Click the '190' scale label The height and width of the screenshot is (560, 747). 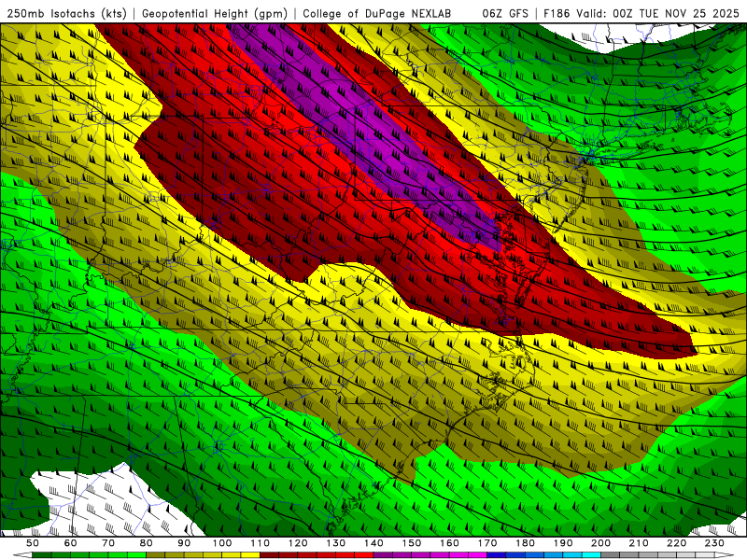[563, 543]
